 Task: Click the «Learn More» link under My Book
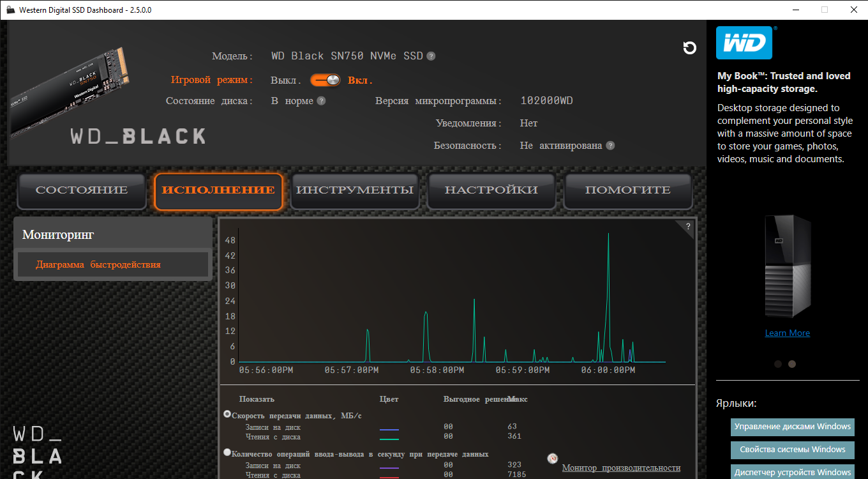(787, 333)
